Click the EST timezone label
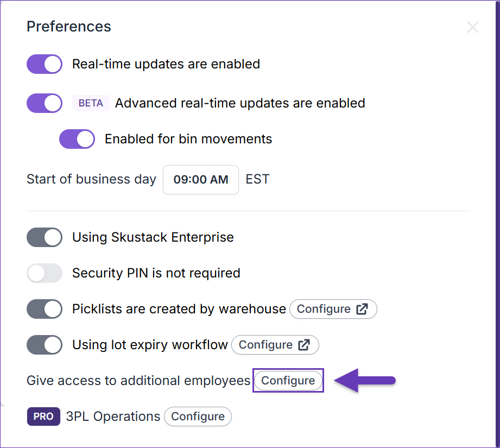500x448 pixels. 258,179
